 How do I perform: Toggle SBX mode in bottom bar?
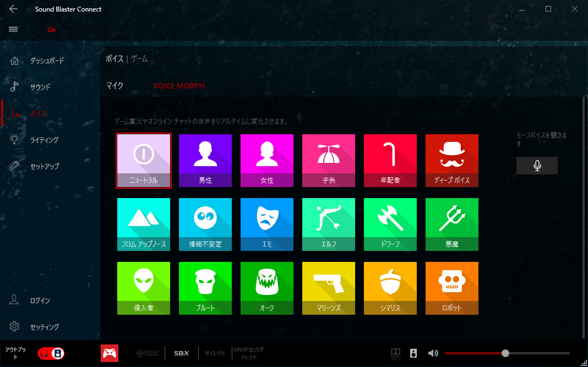coord(181,353)
